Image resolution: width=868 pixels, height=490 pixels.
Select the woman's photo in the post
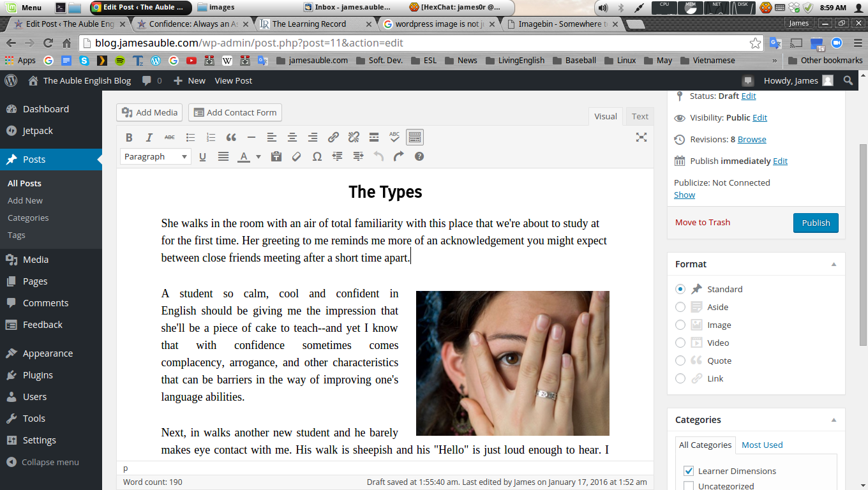pyautogui.click(x=513, y=363)
